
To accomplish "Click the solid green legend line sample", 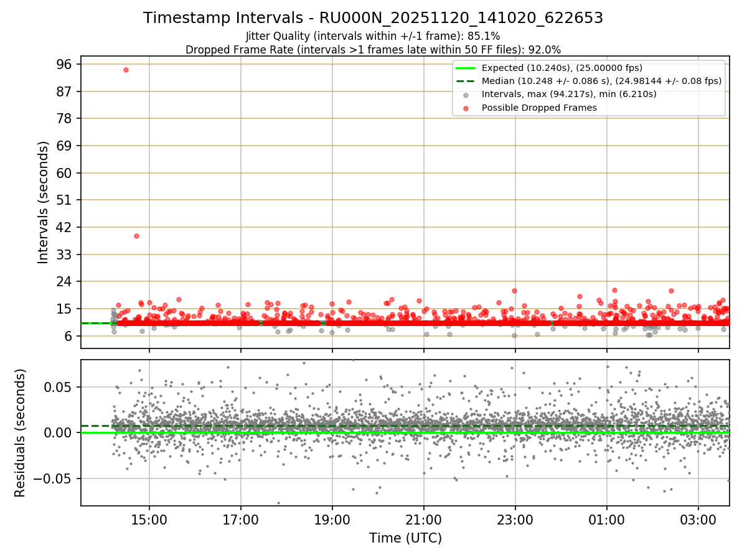I will pyautogui.click(x=466, y=68).
